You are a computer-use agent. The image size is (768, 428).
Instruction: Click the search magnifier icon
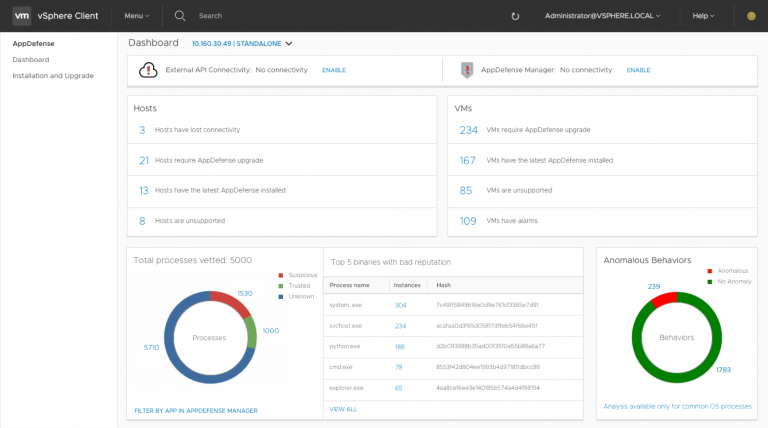pos(180,16)
